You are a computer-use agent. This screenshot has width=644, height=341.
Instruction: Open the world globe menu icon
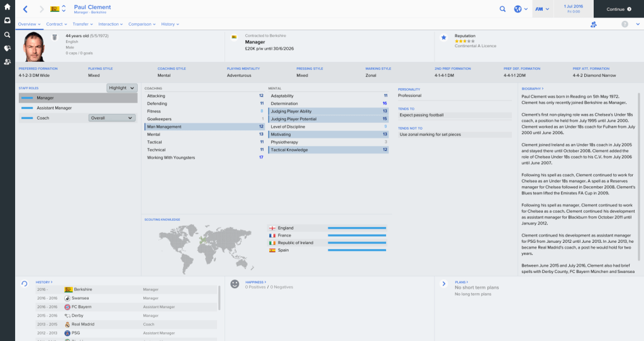518,9
